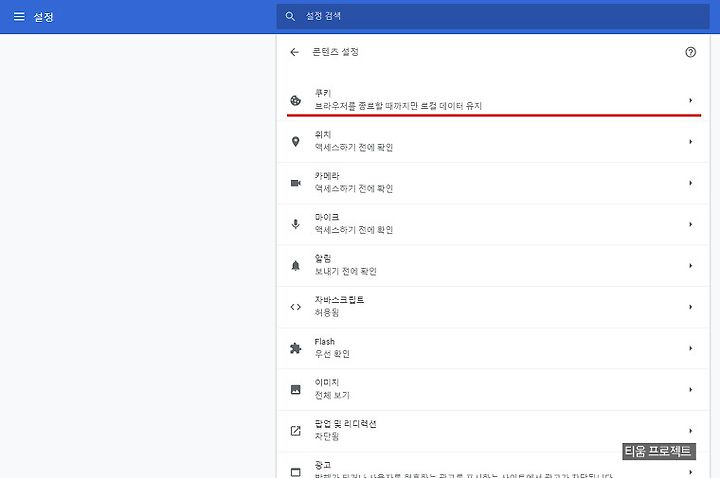Click the ads 광고 window icon
This screenshot has width=720, height=478.
coord(296,472)
